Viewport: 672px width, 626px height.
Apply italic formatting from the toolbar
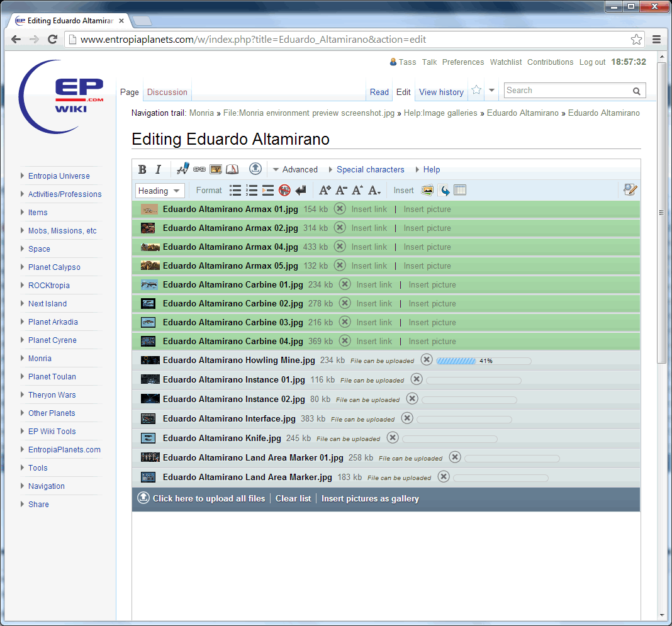tap(159, 169)
